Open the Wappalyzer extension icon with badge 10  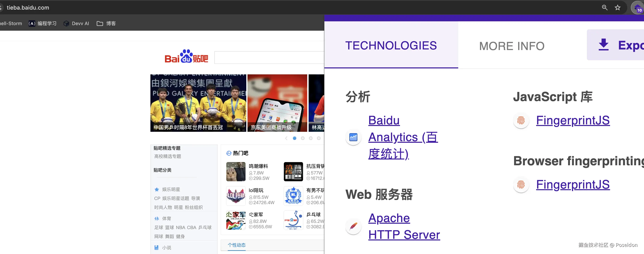click(x=637, y=8)
